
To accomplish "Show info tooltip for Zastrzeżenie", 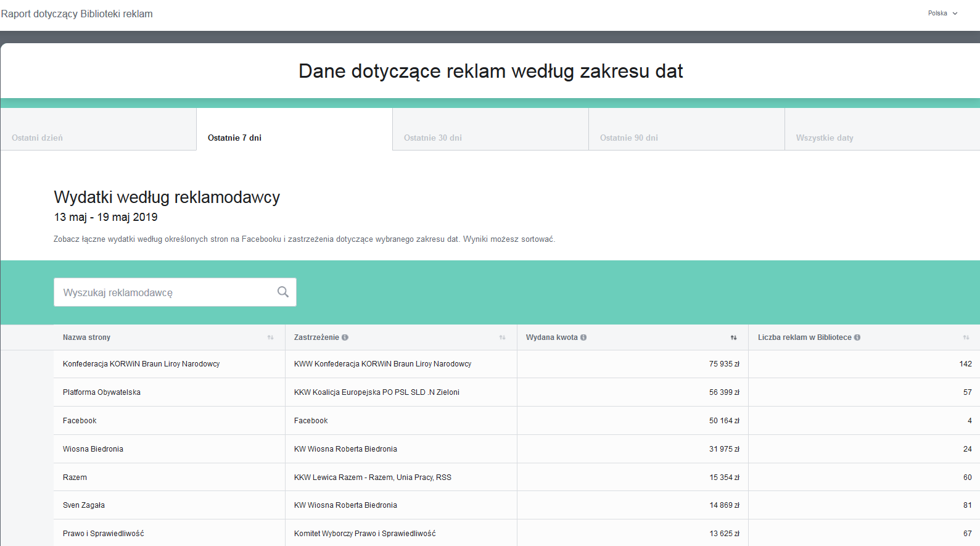I will coord(345,337).
